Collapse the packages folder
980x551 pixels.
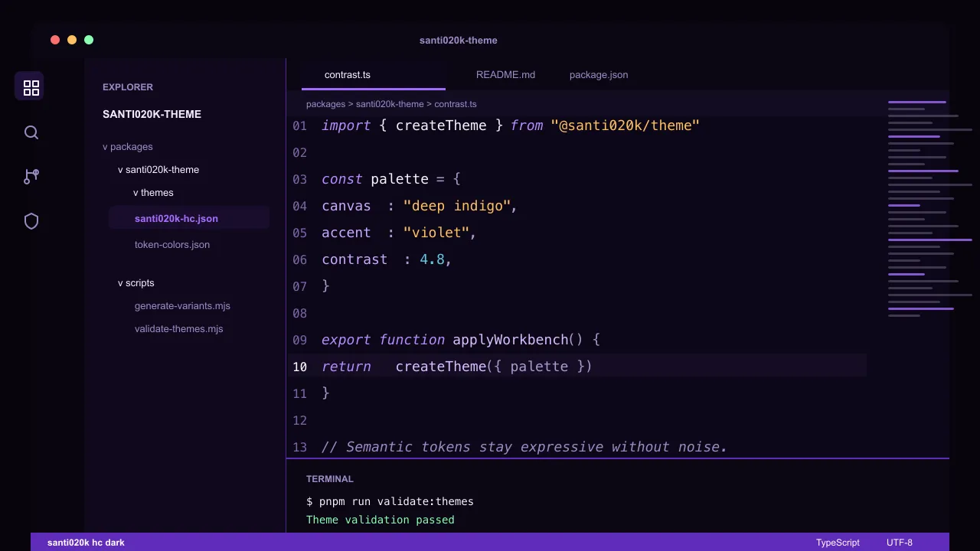pyautogui.click(x=128, y=146)
